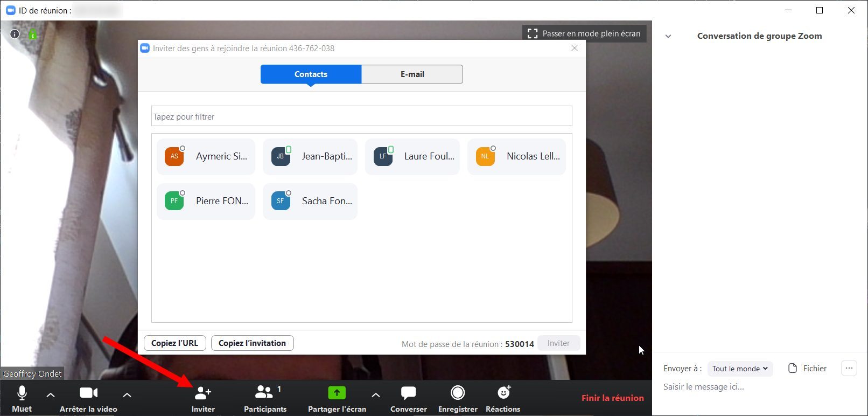Close the invite dialog
The image size is (868, 416).
click(575, 48)
